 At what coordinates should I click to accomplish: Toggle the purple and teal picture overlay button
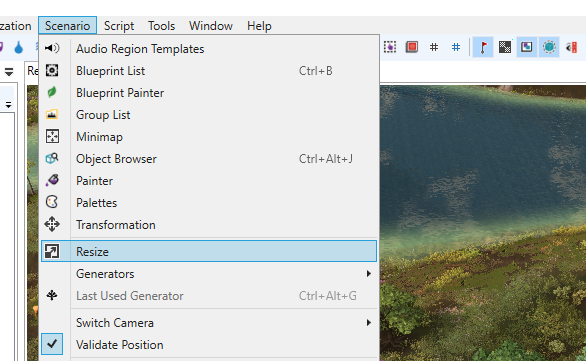[527, 47]
